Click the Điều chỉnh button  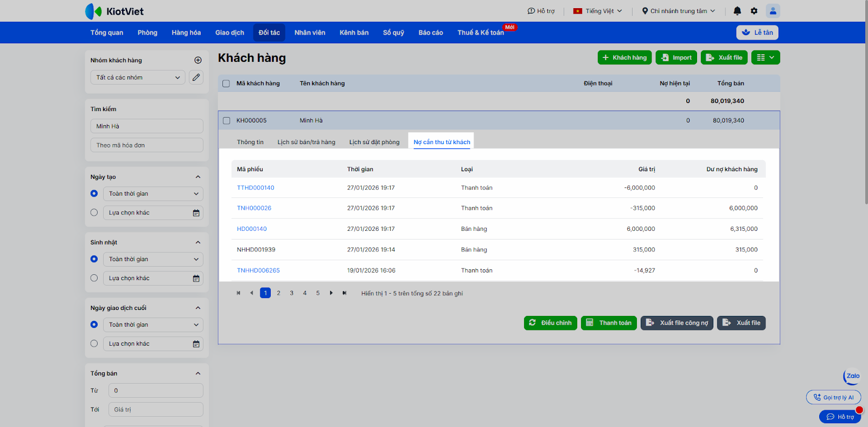(x=551, y=323)
